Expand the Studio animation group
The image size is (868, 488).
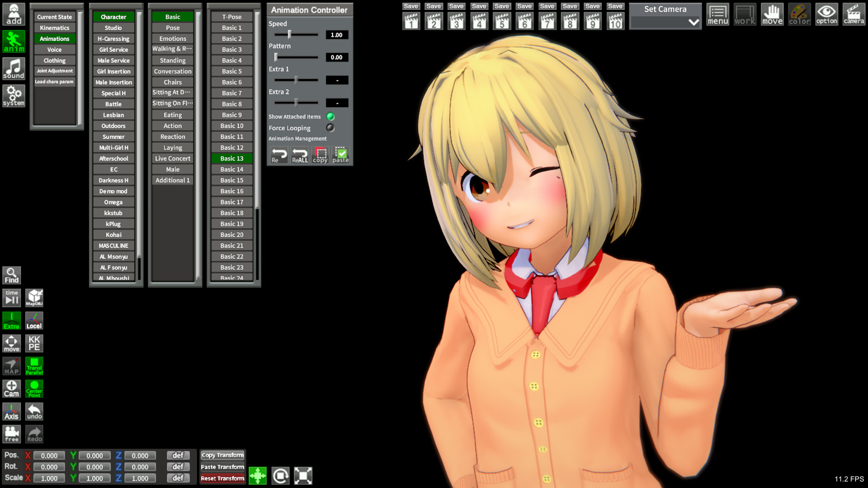tap(113, 28)
